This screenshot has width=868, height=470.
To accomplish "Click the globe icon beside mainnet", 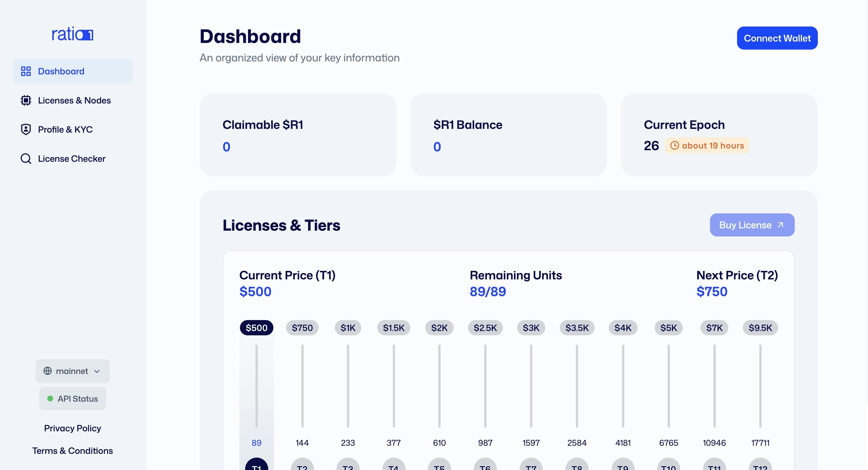I will [48, 371].
